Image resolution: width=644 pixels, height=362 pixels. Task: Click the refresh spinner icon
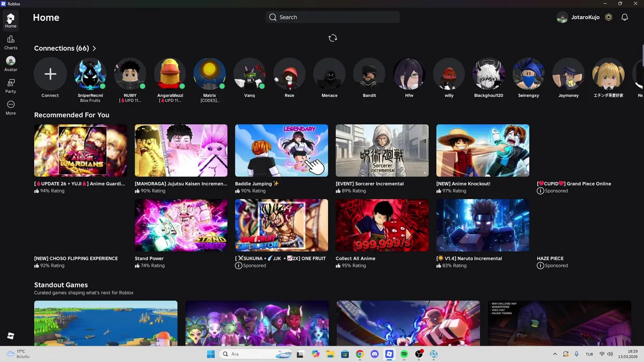[333, 38]
